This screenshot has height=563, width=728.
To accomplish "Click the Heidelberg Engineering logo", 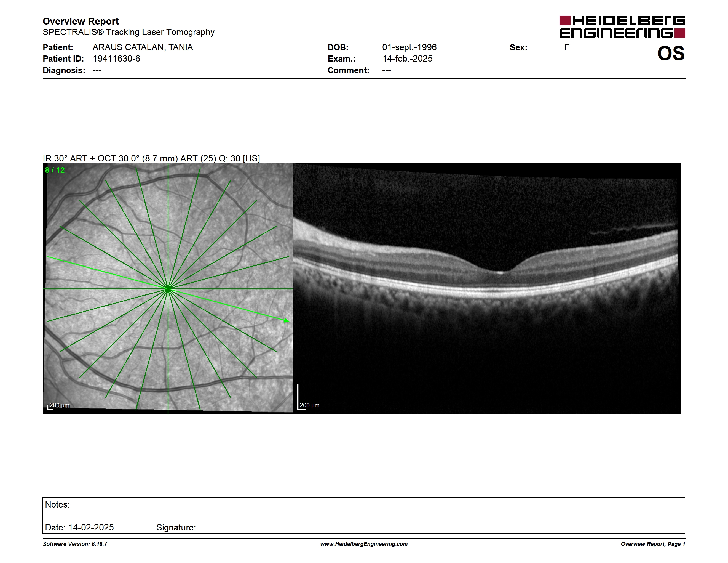I will pyautogui.click(x=622, y=27).
